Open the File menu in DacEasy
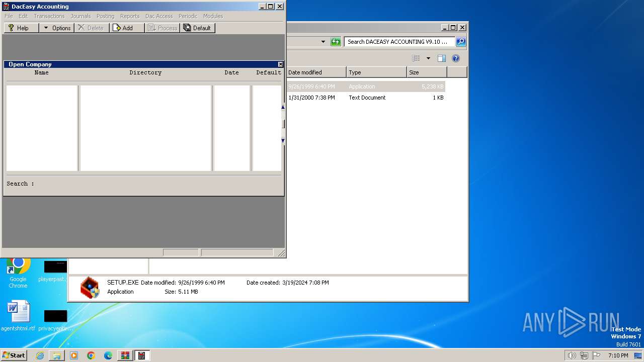This screenshot has height=362, width=644. (x=9, y=16)
